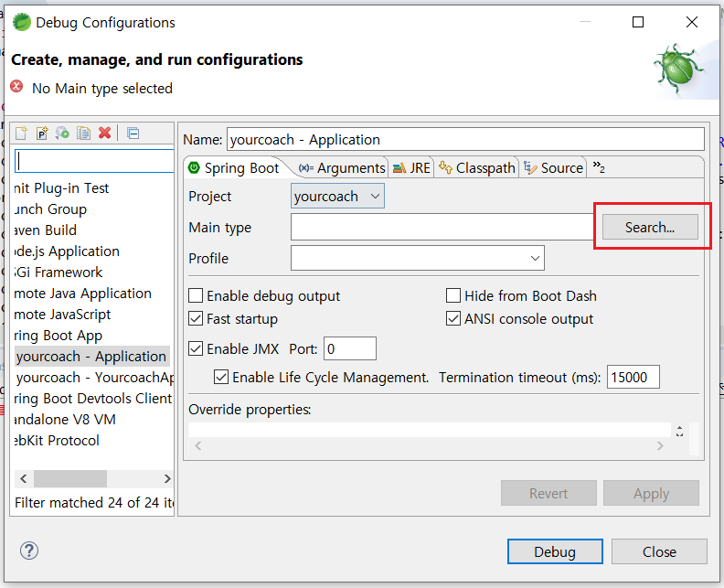This screenshot has height=588, width=724.
Task: Focus the Main type text field
Action: click(x=442, y=227)
